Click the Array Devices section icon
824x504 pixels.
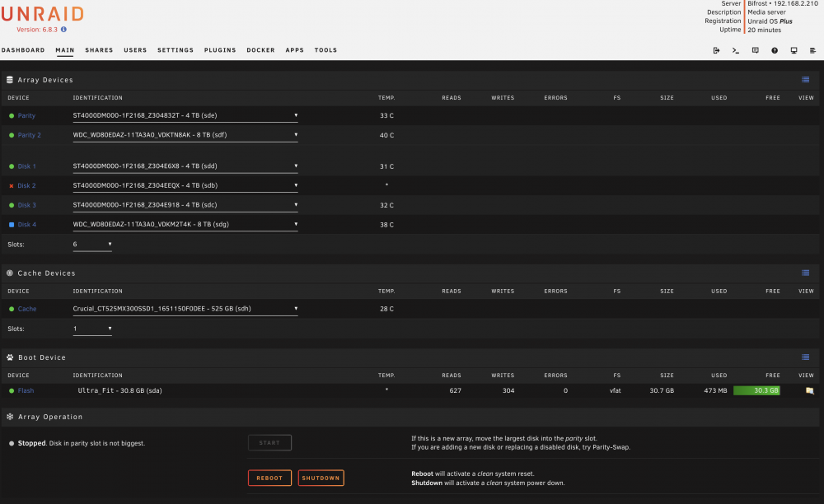click(9, 80)
